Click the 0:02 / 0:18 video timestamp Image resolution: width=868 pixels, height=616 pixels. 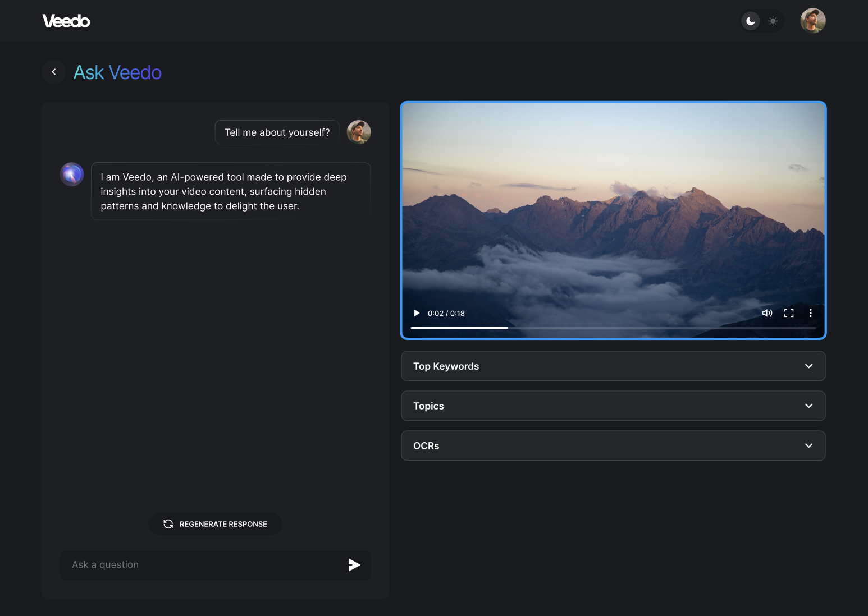(x=446, y=314)
